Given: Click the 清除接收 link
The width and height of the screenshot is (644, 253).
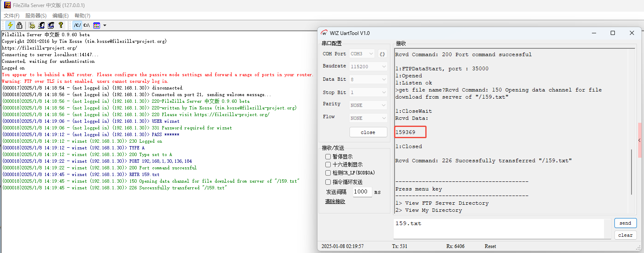Looking at the screenshot, I should (x=335, y=202).
